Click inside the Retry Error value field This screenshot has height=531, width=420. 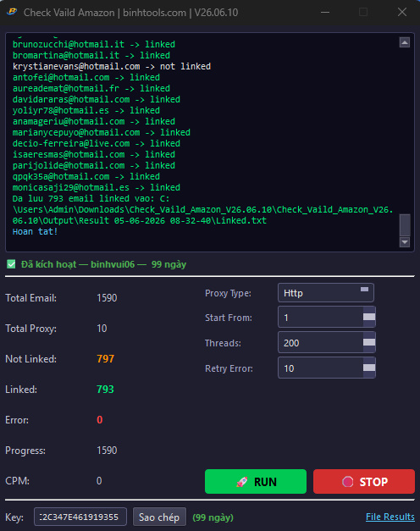pos(321,368)
